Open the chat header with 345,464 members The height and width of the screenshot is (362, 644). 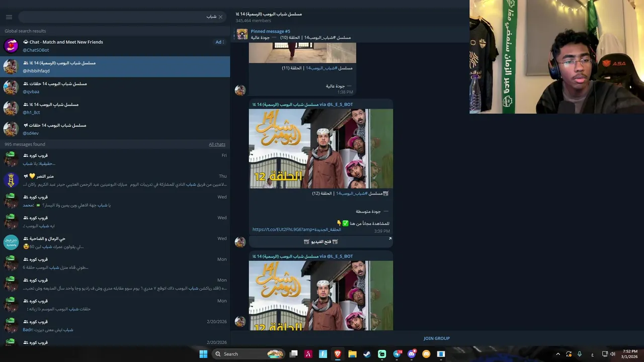(350, 17)
